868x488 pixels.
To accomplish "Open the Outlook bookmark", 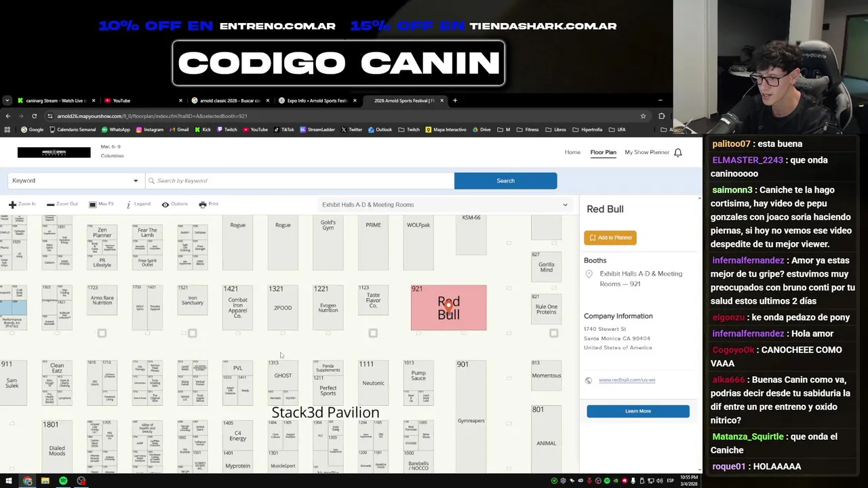I will click(380, 129).
